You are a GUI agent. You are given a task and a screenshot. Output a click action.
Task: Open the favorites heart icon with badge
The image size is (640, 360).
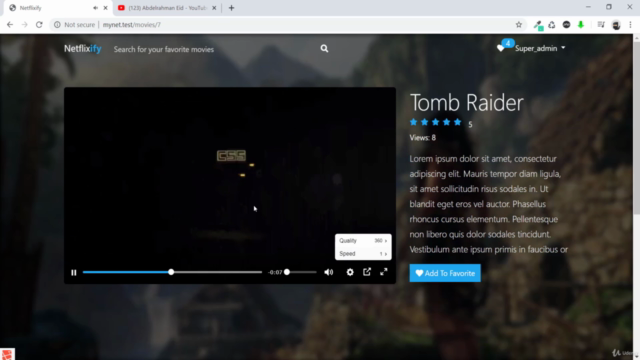tap(501, 48)
